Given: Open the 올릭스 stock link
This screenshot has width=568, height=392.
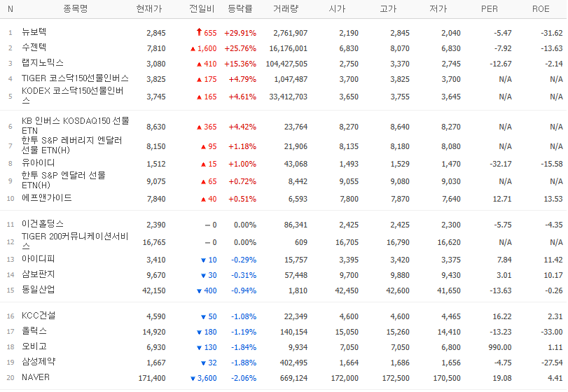Looking at the screenshot, I should pos(34,331).
